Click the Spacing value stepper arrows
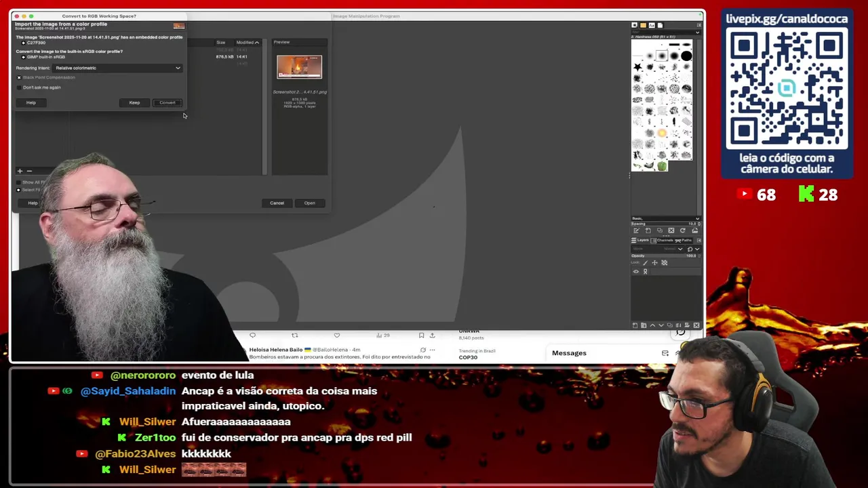 click(x=699, y=224)
